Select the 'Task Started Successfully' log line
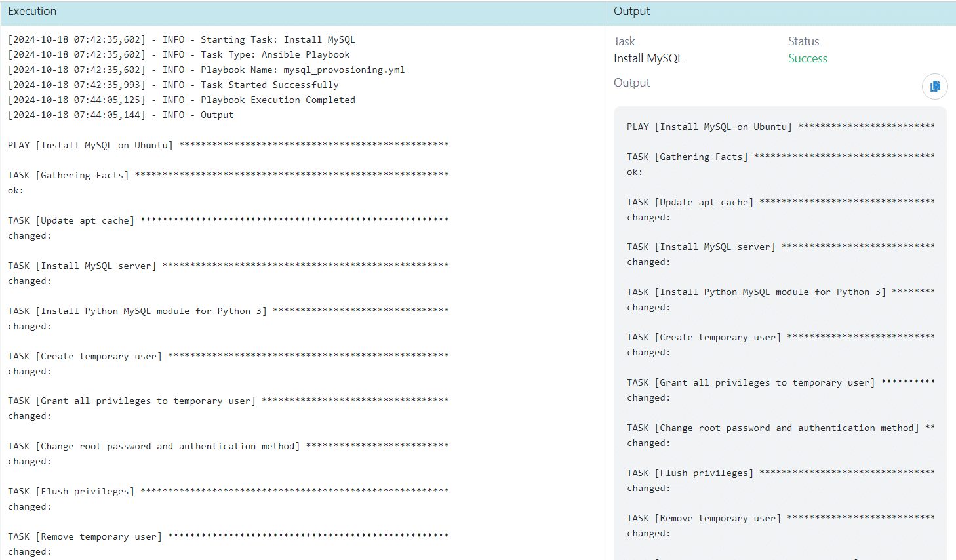Image resolution: width=956 pixels, height=560 pixels. (173, 85)
